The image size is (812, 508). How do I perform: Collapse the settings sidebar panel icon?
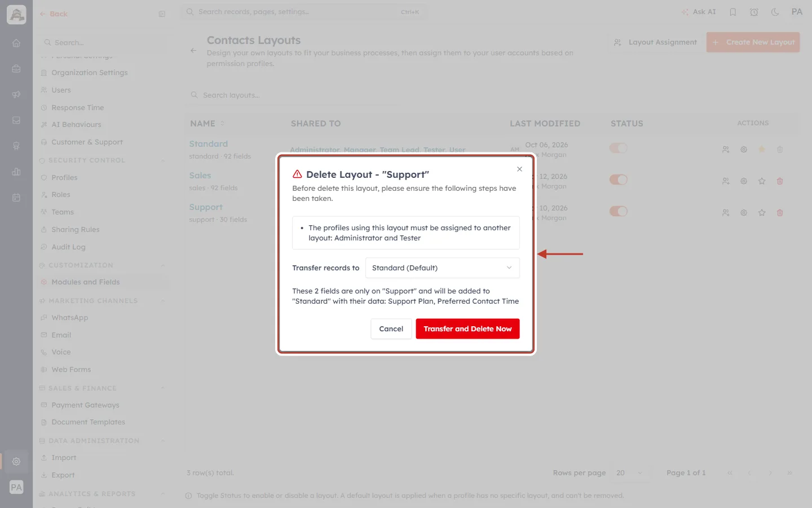click(x=162, y=14)
